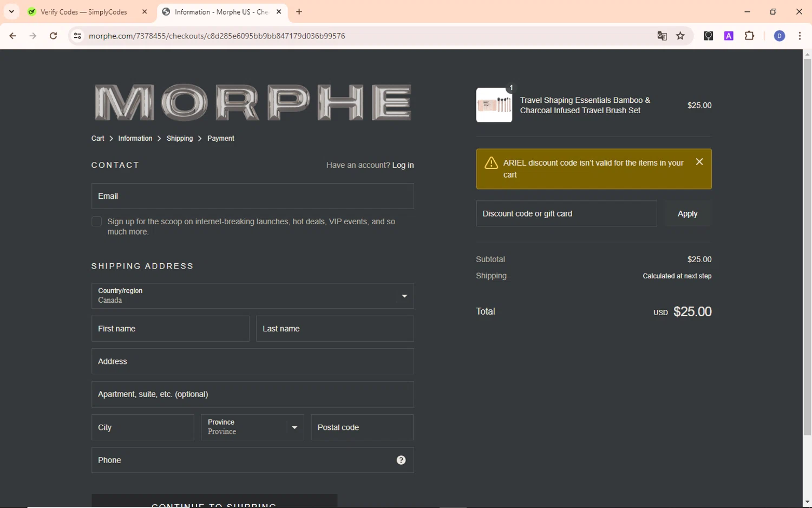This screenshot has height=508, width=812.
Task: Open the dark extension icon beside bookmark star
Action: click(708, 36)
